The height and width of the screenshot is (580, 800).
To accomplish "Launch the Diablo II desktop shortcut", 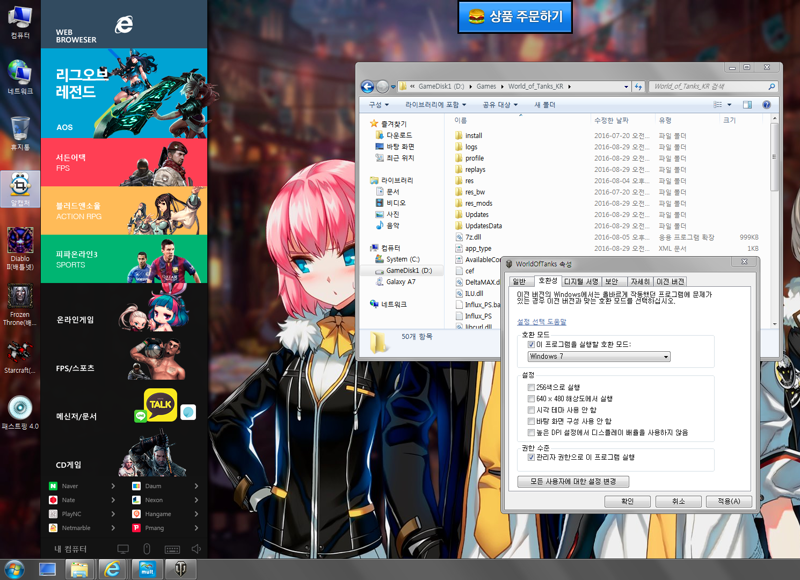I will point(20,248).
